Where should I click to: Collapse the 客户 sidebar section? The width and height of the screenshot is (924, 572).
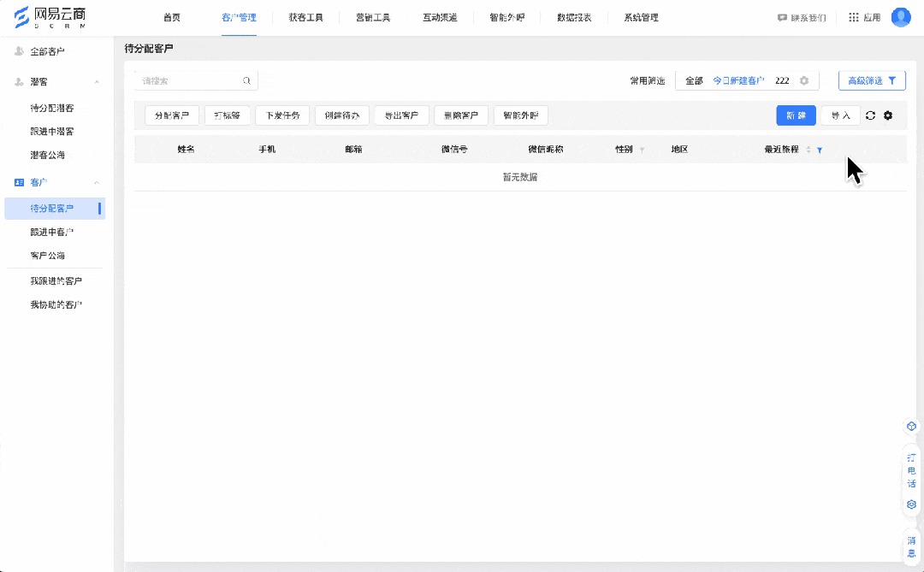point(96,182)
